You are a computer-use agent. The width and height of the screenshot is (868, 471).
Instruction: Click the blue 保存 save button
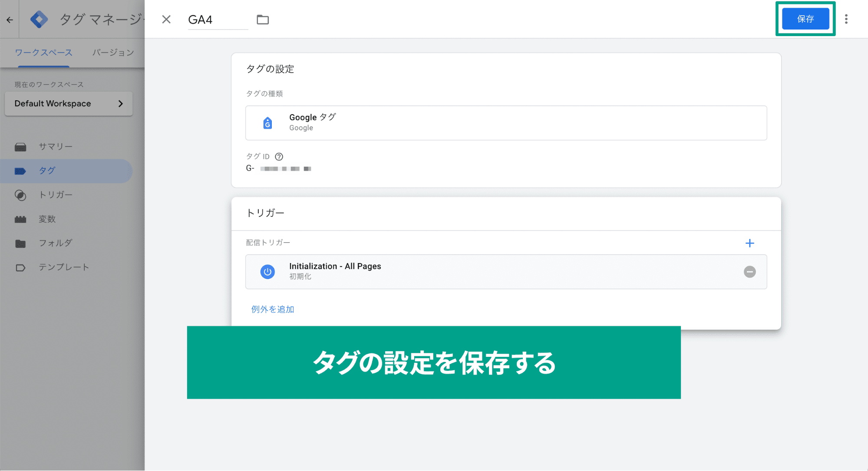click(x=805, y=19)
